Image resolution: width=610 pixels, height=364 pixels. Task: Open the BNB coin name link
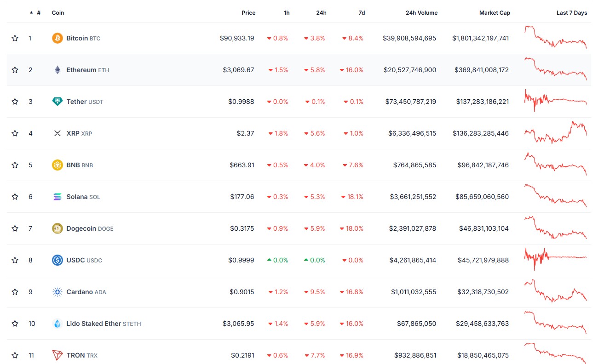point(80,165)
